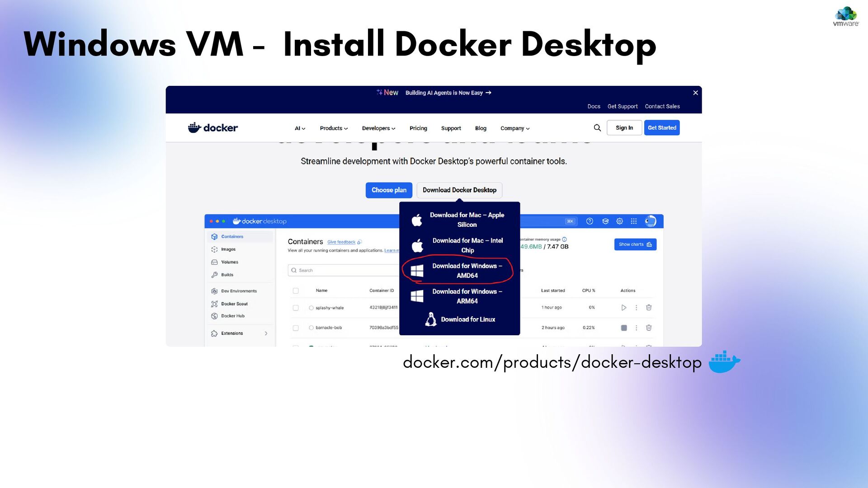Click the stop icon for barnacle-bob
Screen dimensions: 868x488
click(x=623, y=328)
